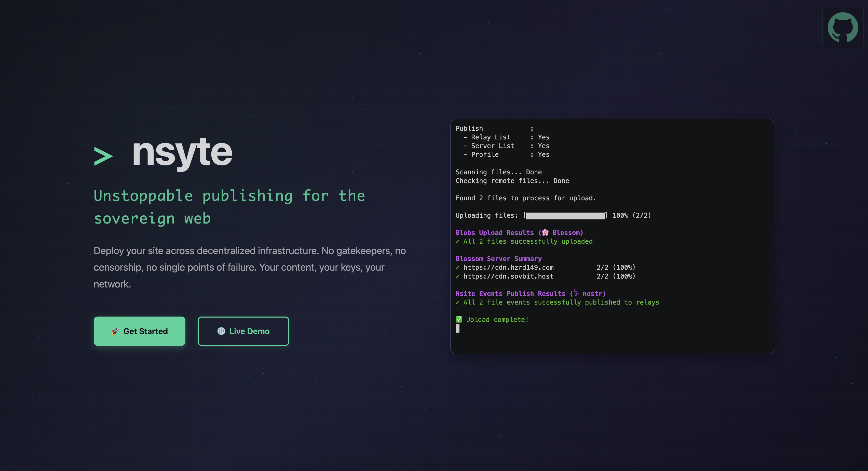868x471 pixels.
Task: Click the blossom flower emoji in terminal
Action: pyautogui.click(x=545, y=233)
